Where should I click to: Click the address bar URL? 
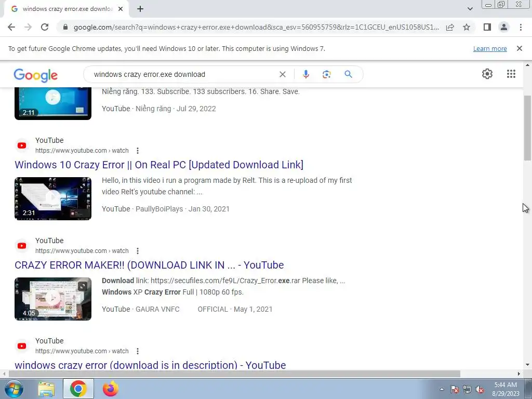(x=256, y=27)
